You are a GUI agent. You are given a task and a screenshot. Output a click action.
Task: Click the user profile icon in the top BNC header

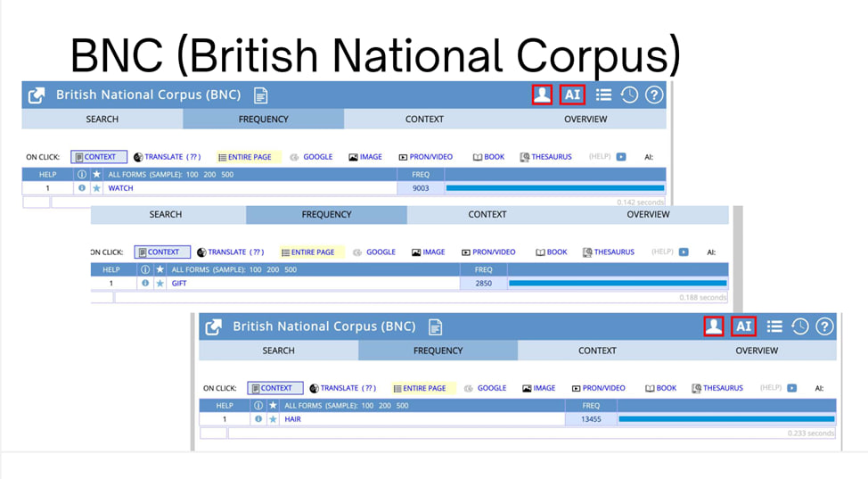[x=542, y=95]
